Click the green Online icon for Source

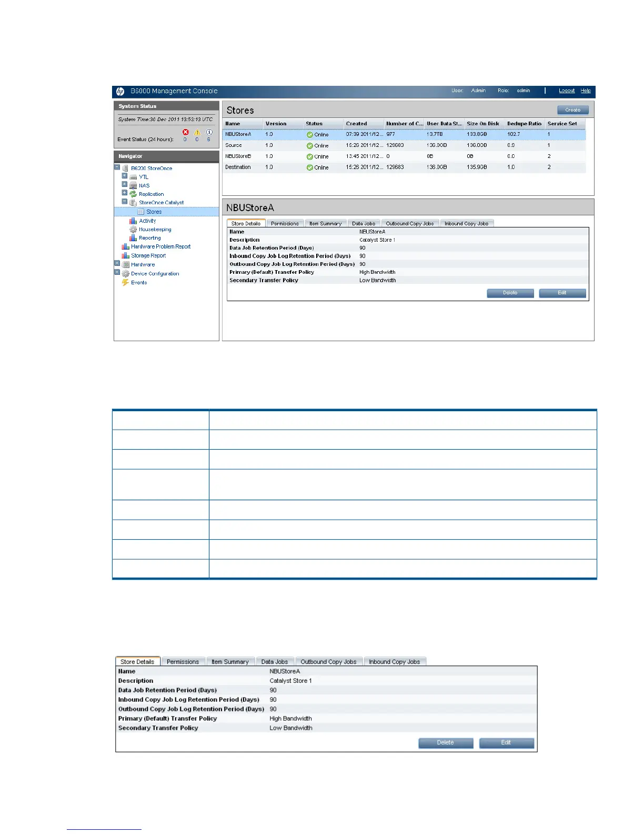310,146
